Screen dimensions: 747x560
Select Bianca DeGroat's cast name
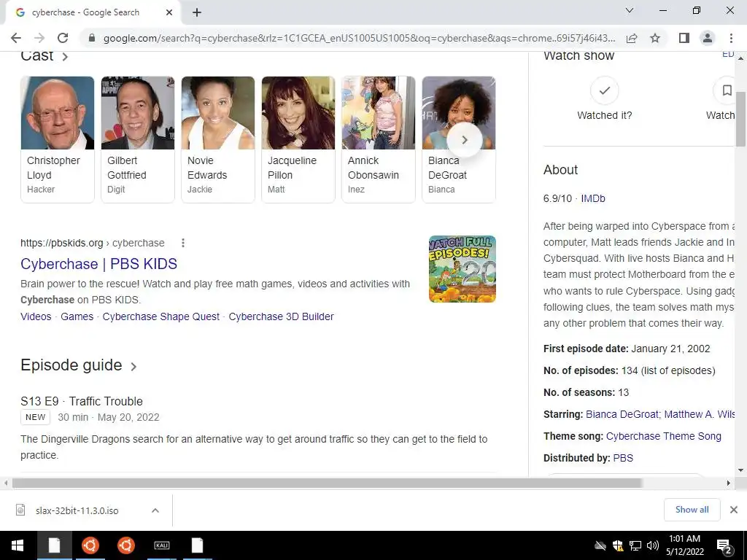(x=447, y=168)
